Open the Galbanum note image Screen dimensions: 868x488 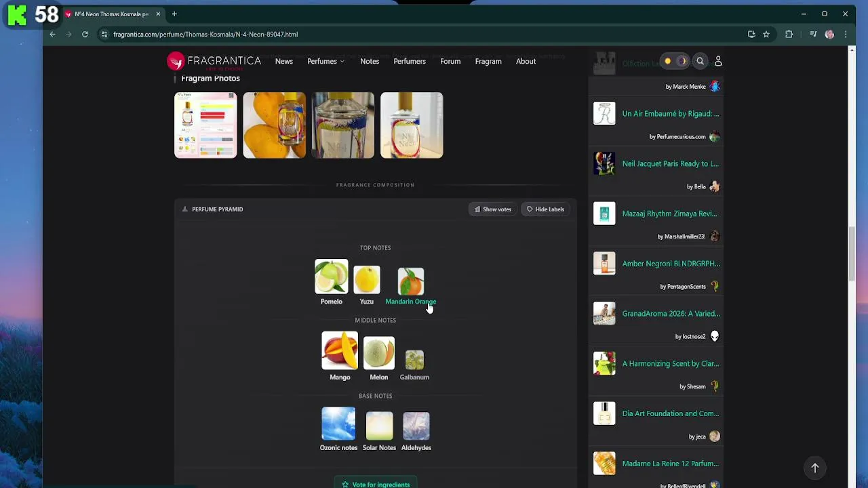coord(414,360)
